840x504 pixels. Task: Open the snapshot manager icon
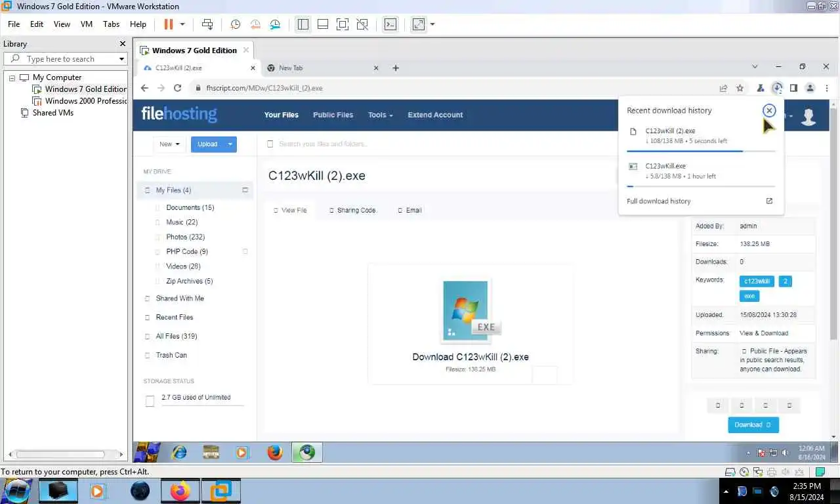275,24
